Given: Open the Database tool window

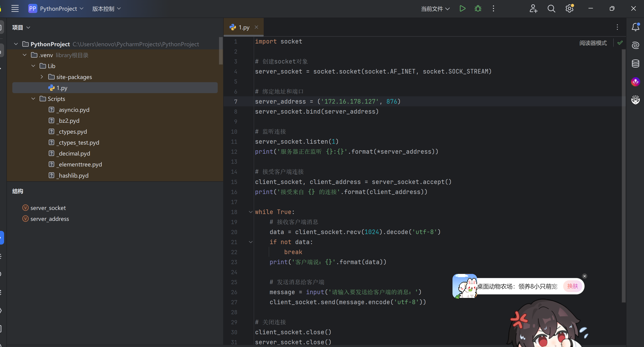Looking at the screenshot, I should 635,64.
